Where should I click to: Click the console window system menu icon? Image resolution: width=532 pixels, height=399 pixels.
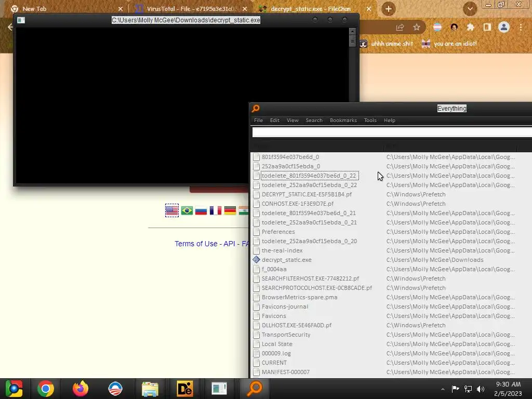point(21,20)
